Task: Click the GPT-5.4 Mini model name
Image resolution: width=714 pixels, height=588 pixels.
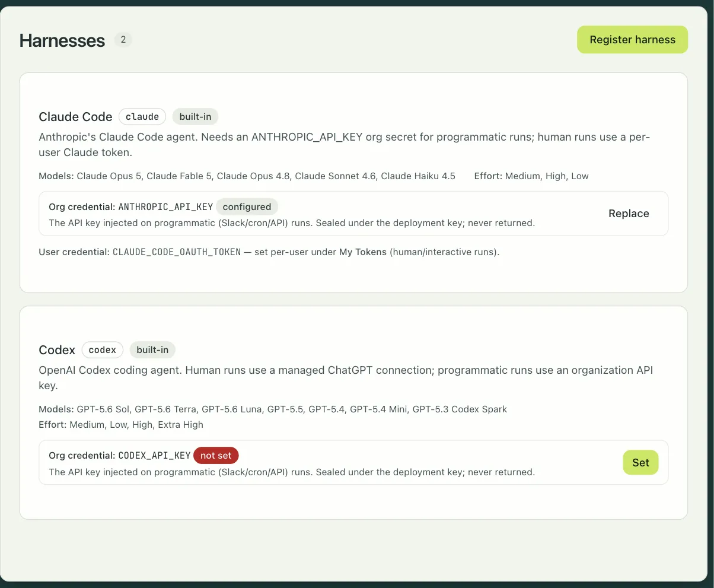Action: click(x=378, y=409)
